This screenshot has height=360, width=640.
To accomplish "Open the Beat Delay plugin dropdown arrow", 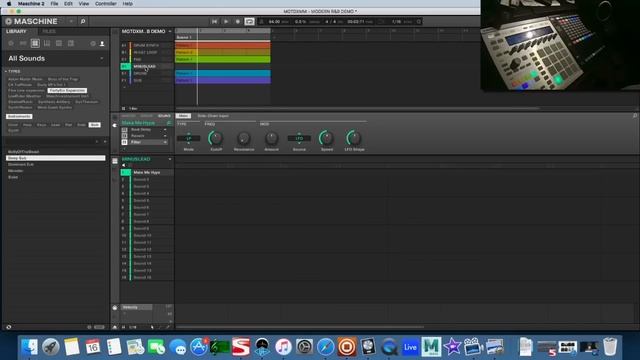I will [x=165, y=130].
